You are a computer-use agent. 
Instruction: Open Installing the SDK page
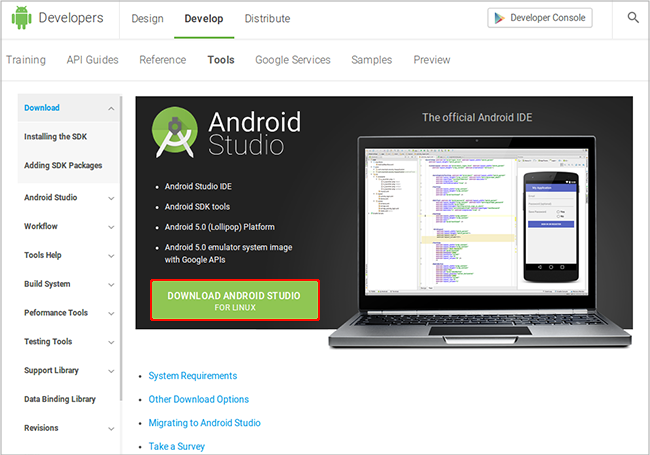[x=56, y=136]
